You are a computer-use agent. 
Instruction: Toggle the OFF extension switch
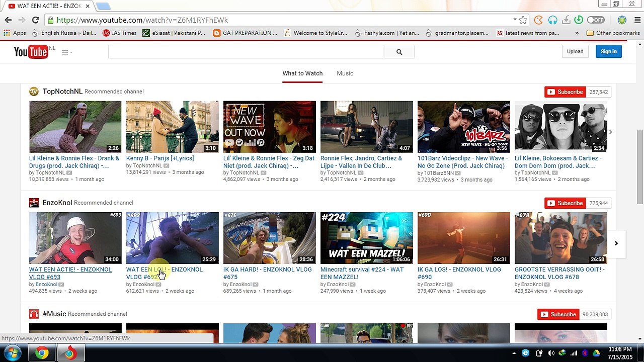(595, 20)
